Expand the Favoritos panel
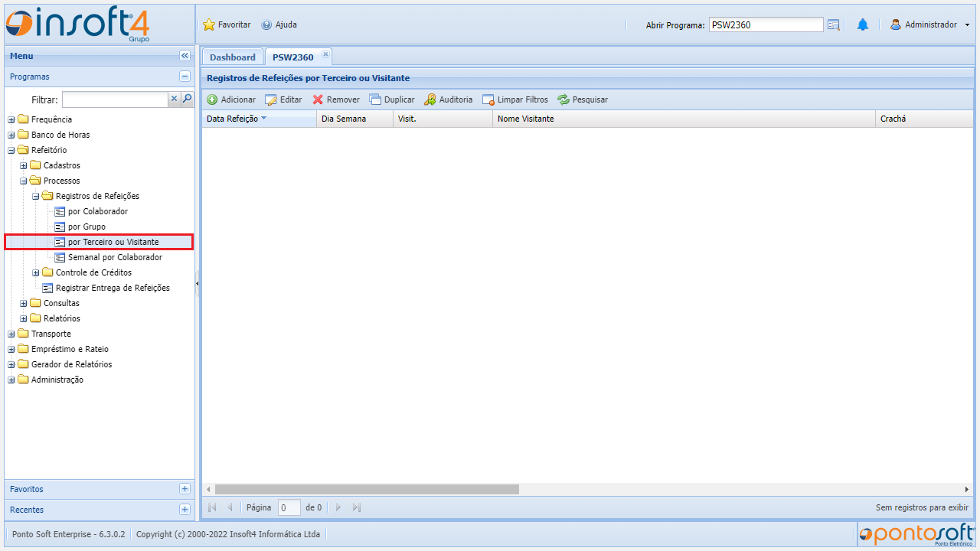 coord(185,489)
